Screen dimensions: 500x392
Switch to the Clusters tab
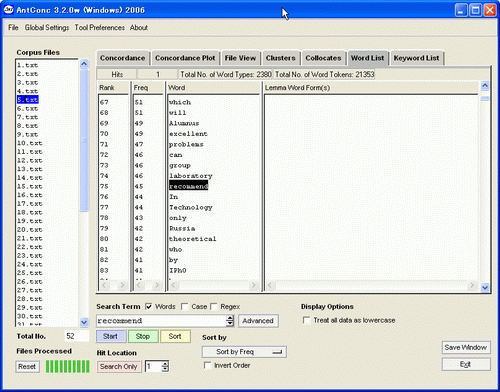click(281, 58)
